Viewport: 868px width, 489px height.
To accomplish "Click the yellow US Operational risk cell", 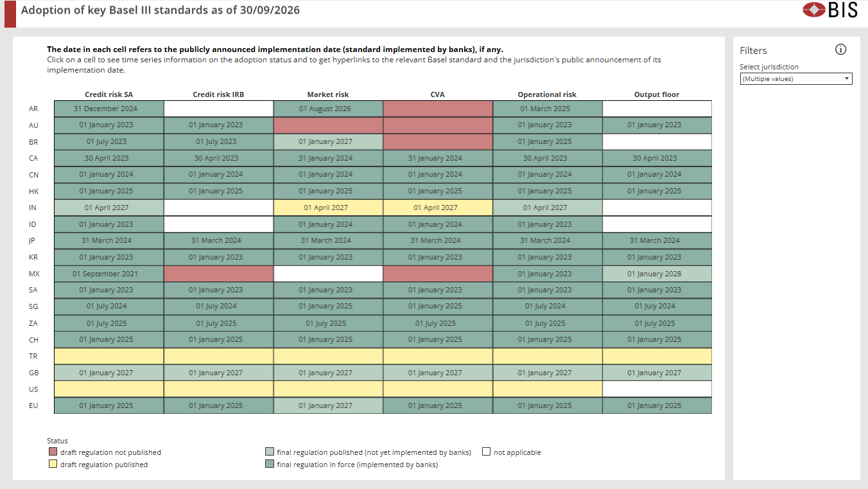I will (548, 389).
